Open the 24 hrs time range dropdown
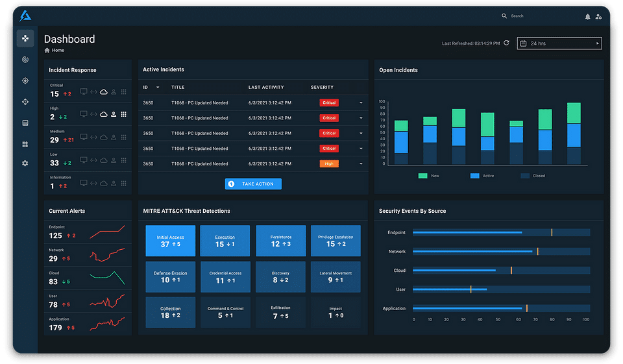623x364 pixels. tap(559, 43)
